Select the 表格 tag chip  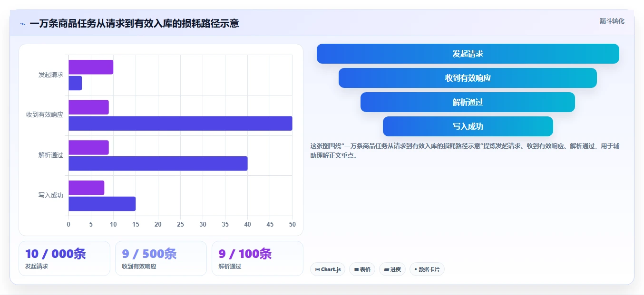click(362, 269)
